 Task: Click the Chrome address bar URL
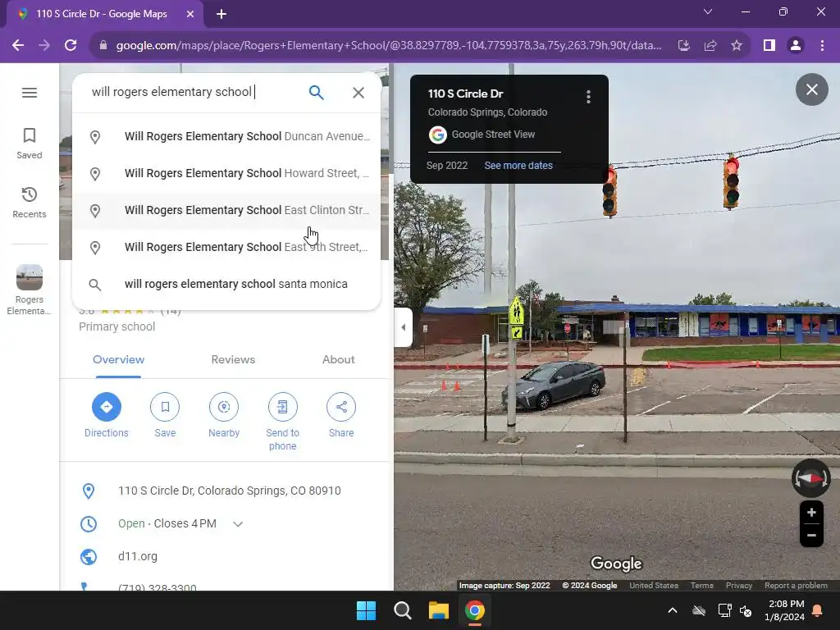[x=388, y=46]
